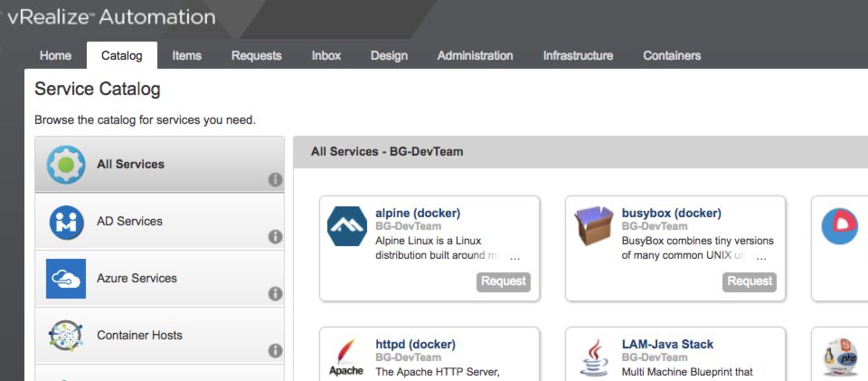The height and width of the screenshot is (381, 868).
Task: Click the BusyBox description text
Action: click(697, 249)
